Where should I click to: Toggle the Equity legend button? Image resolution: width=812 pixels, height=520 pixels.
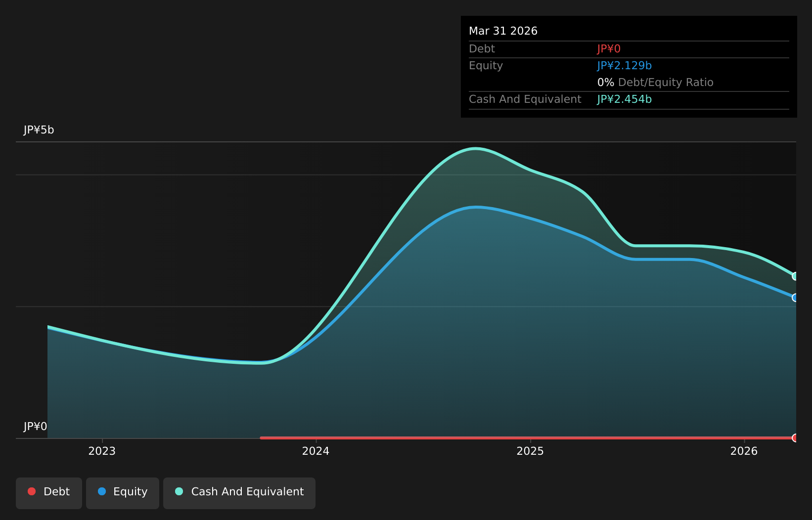(123, 493)
